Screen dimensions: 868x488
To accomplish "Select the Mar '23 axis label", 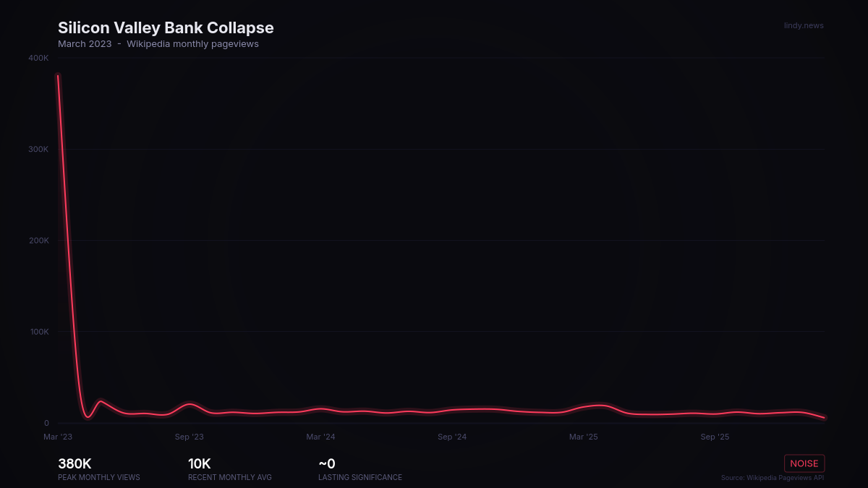I will click(x=58, y=437).
